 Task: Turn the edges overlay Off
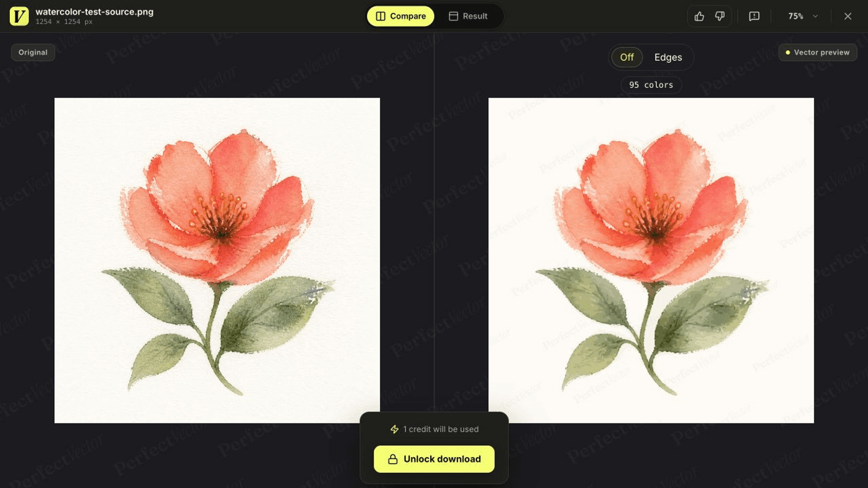627,57
